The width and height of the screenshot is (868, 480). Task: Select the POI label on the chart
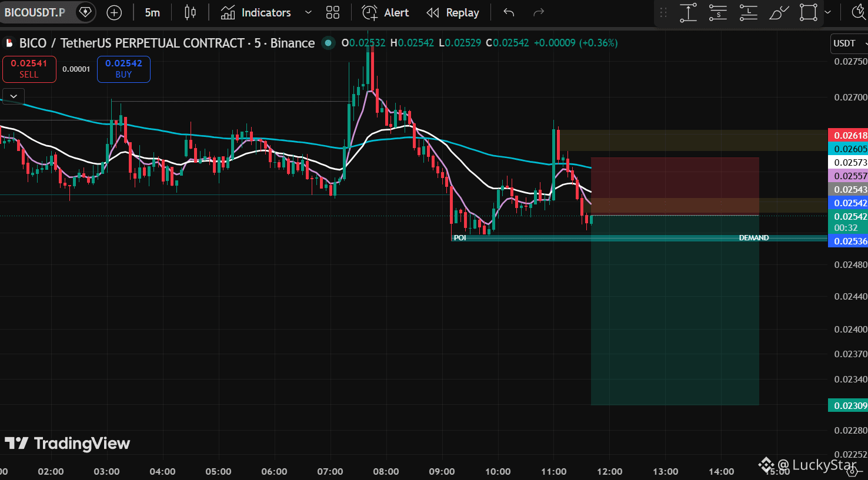460,238
